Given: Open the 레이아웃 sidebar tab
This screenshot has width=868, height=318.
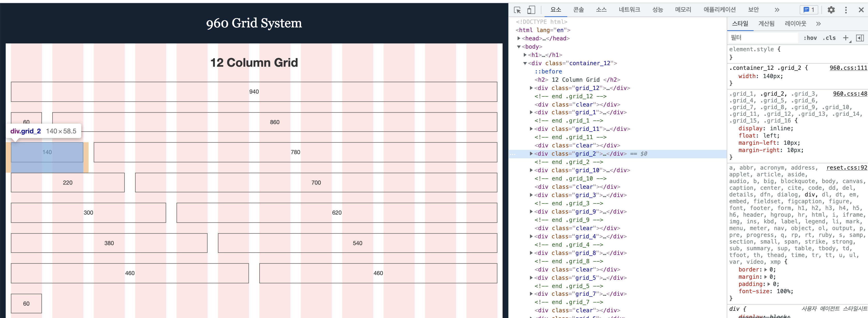Looking at the screenshot, I should (796, 24).
